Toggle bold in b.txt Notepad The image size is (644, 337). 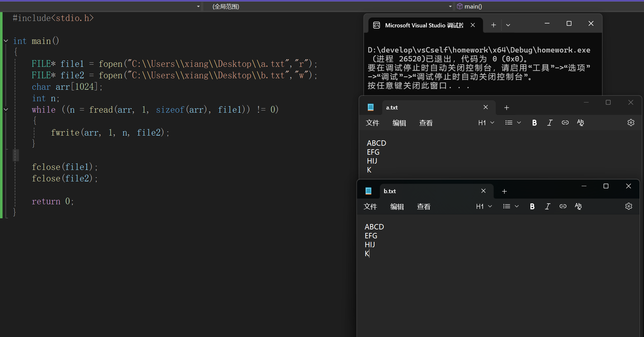pos(532,207)
